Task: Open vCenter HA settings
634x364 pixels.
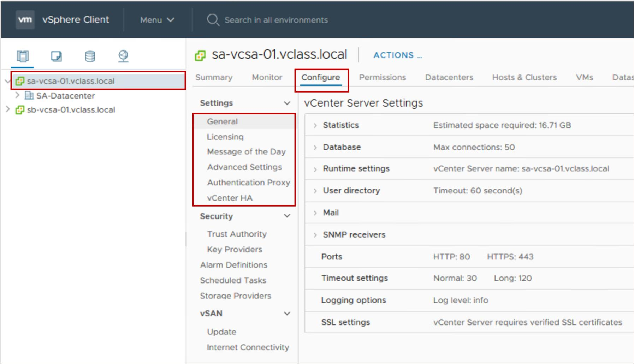Action: (230, 198)
